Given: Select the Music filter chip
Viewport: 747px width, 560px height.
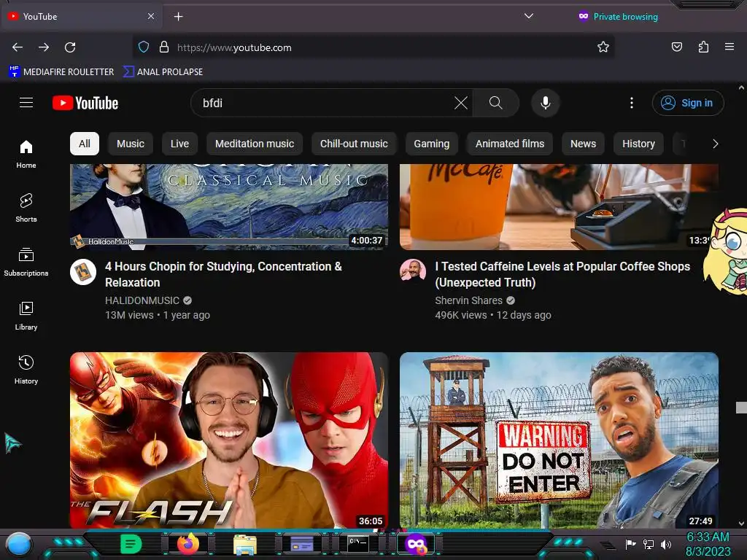Looking at the screenshot, I should pos(131,144).
